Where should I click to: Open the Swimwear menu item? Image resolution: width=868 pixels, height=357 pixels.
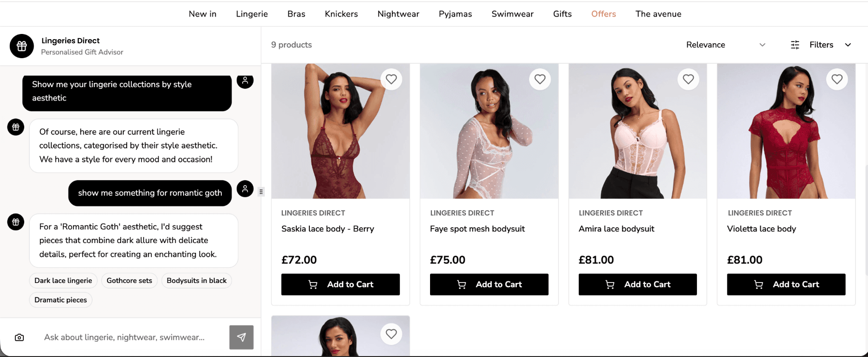[x=513, y=14]
